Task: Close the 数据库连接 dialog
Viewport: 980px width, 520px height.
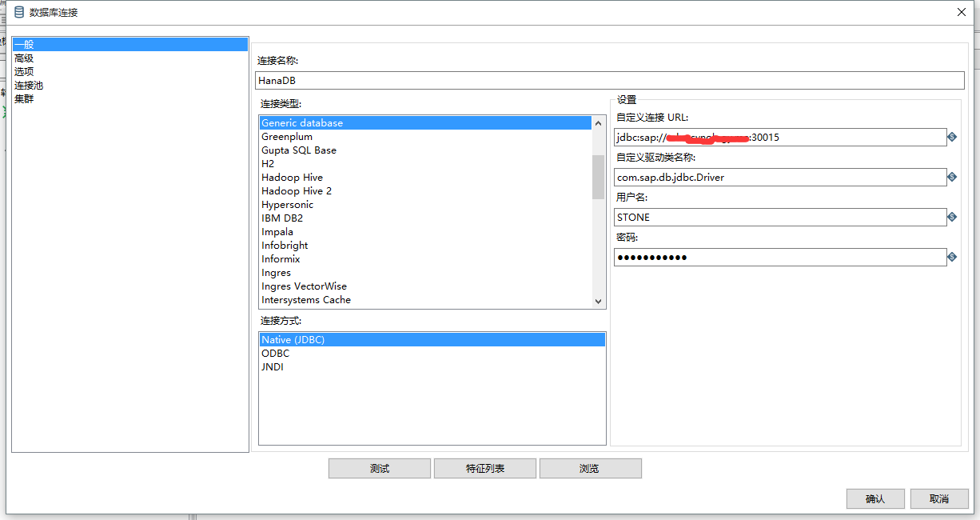Action: pyautogui.click(x=961, y=11)
